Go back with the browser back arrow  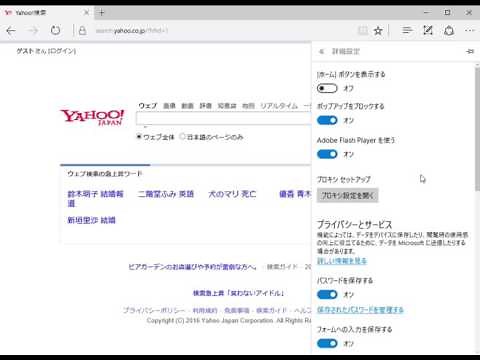point(11,31)
